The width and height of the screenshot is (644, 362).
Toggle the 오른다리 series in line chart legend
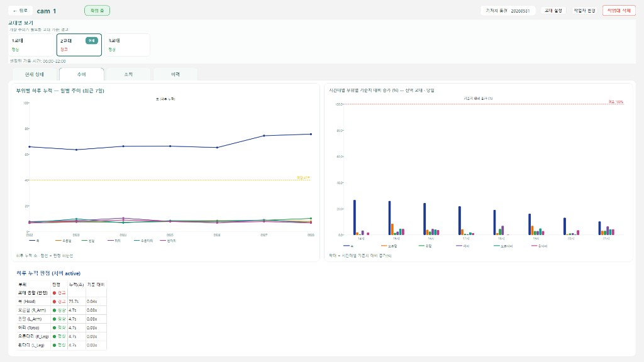click(x=143, y=241)
